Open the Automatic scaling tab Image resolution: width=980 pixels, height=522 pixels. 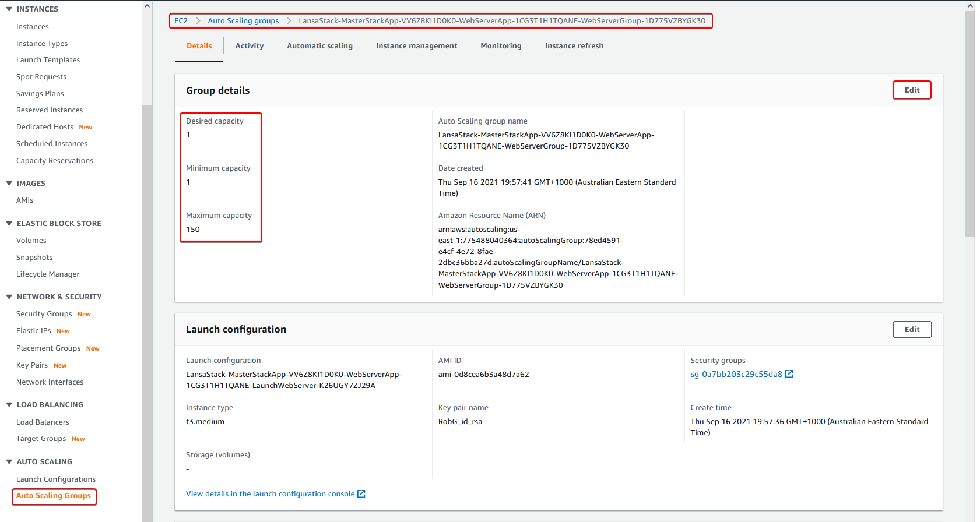pyautogui.click(x=319, y=46)
